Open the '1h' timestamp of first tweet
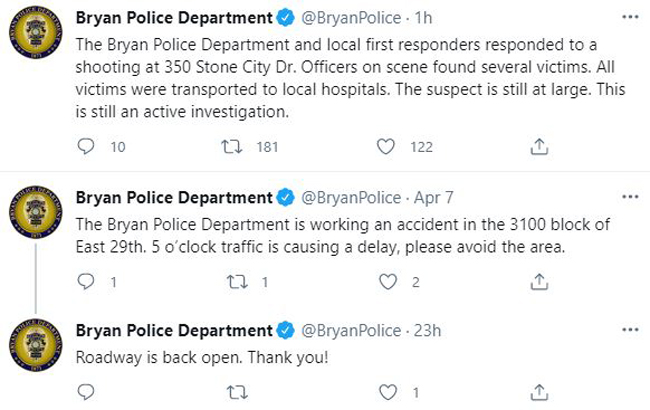Screen dimensions: 650x410 click(x=423, y=18)
